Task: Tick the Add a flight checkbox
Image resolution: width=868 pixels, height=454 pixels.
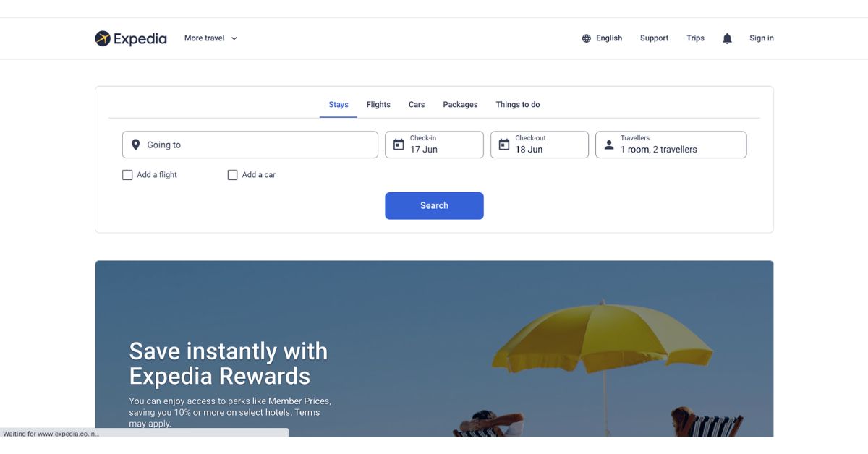Action: 127,175
